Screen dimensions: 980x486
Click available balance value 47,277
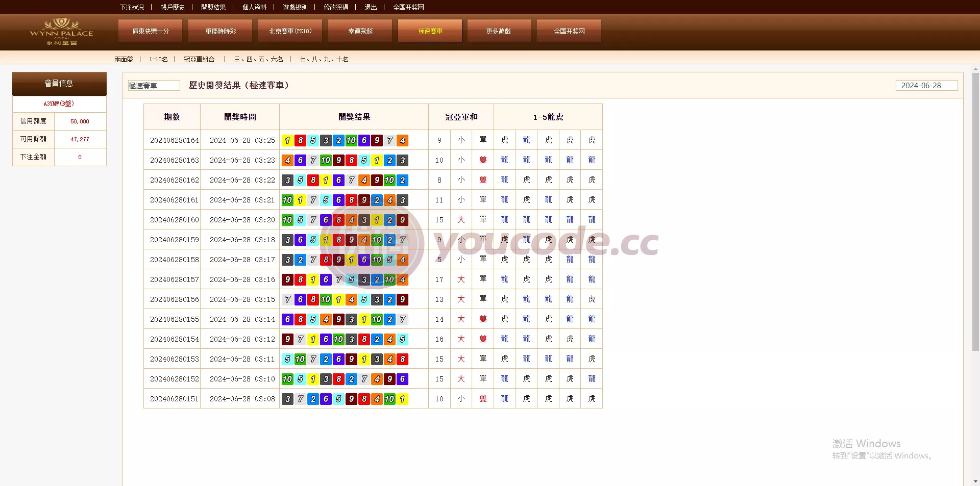80,139
